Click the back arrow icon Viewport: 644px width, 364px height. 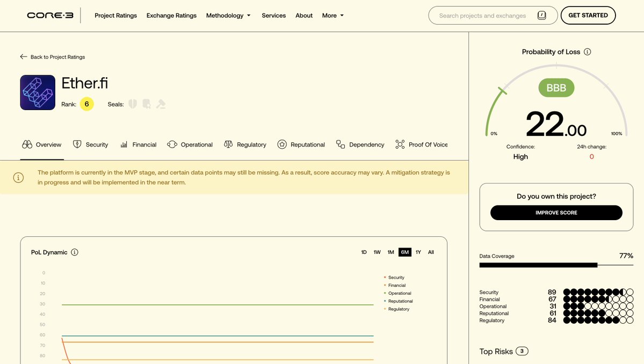pyautogui.click(x=24, y=56)
